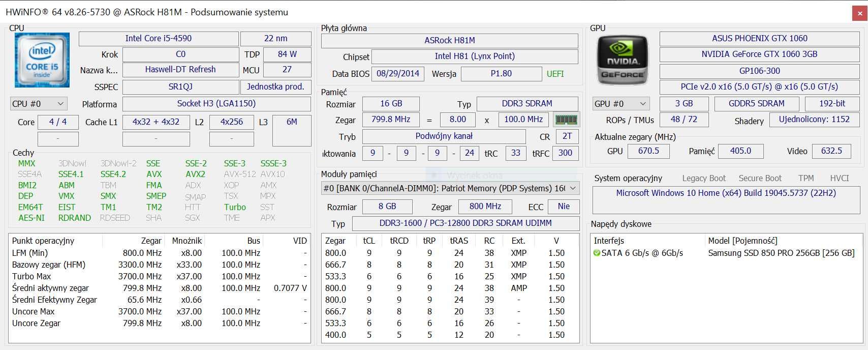The image size is (868, 350).
Task: Click the BIOS version P1.80 field
Action: tap(501, 74)
